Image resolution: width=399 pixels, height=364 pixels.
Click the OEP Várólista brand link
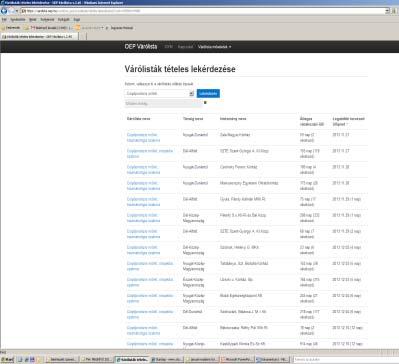click(x=141, y=47)
